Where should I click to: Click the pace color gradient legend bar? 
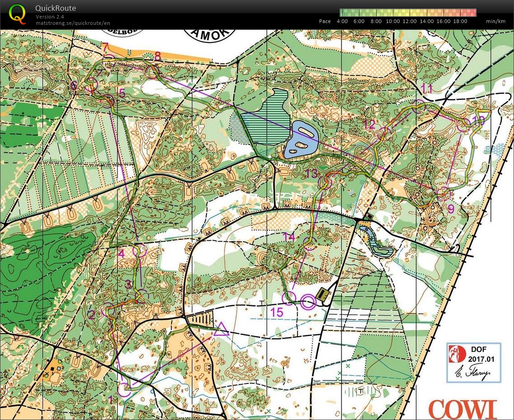408,13
